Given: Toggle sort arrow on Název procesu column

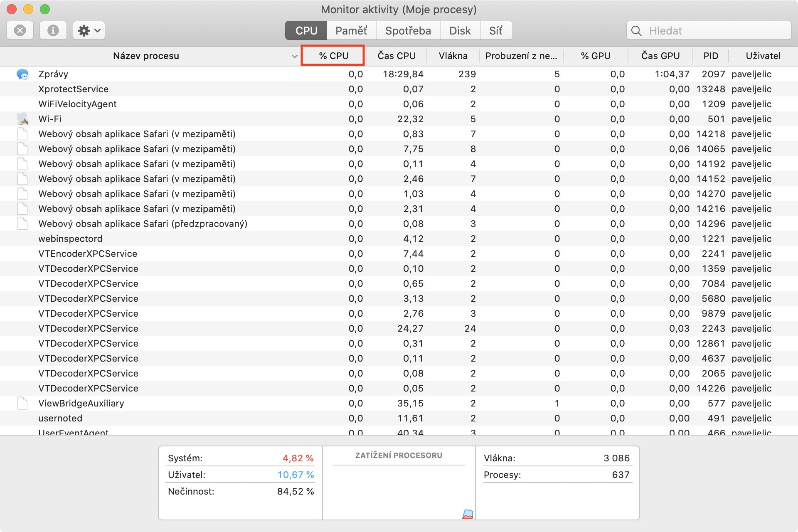Looking at the screenshot, I should 294,56.
